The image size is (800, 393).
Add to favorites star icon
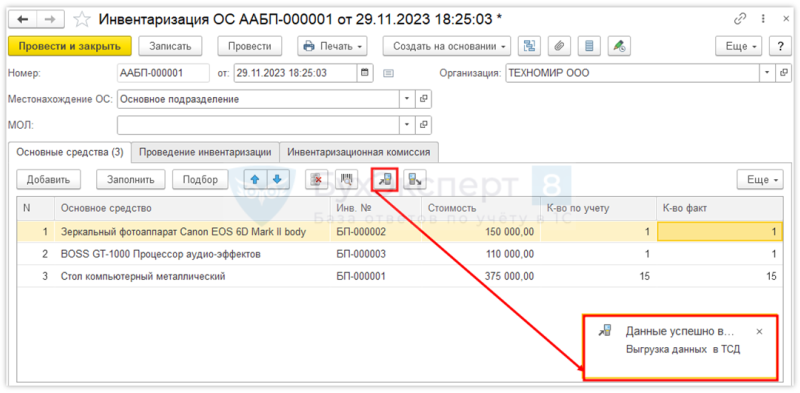pos(82,19)
